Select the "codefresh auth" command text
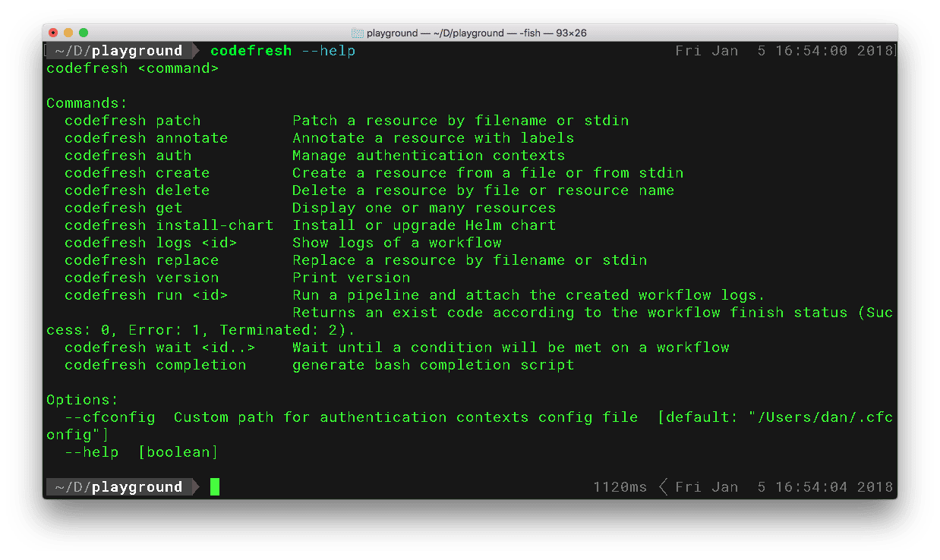Image resolution: width=940 pixels, height=560 pixels. coord(128,156)
